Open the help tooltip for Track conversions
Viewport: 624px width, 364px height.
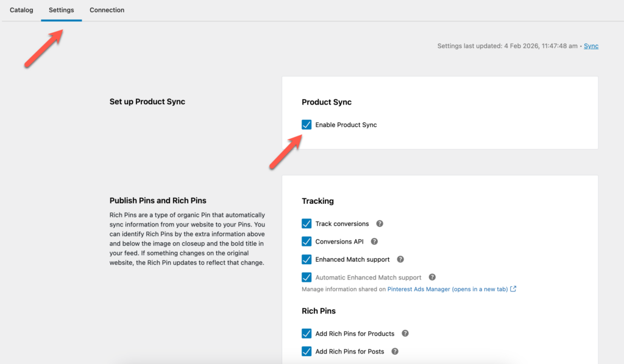379,223
